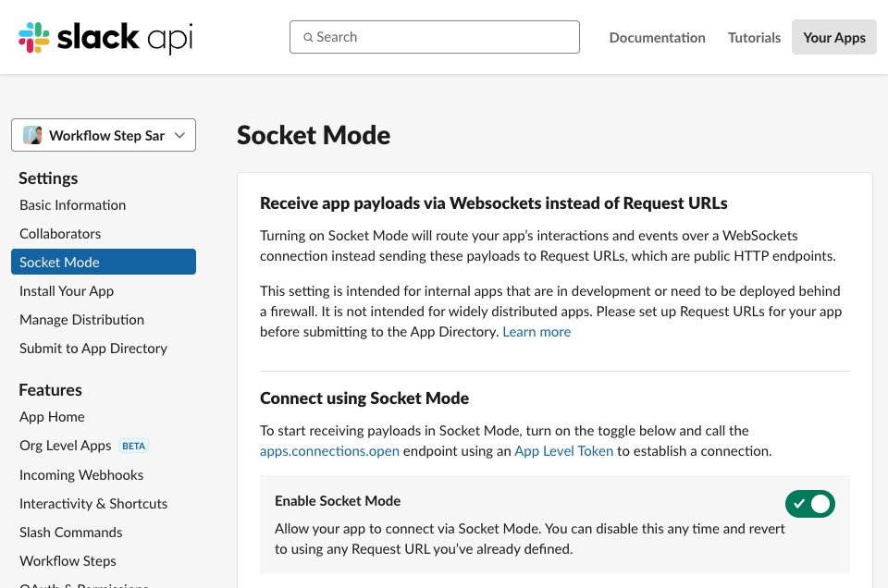This screenshot has width=888, height=588.
Task: Select Slash Commands in Features list
Action: pyautogui.click(x=70, y=533)
